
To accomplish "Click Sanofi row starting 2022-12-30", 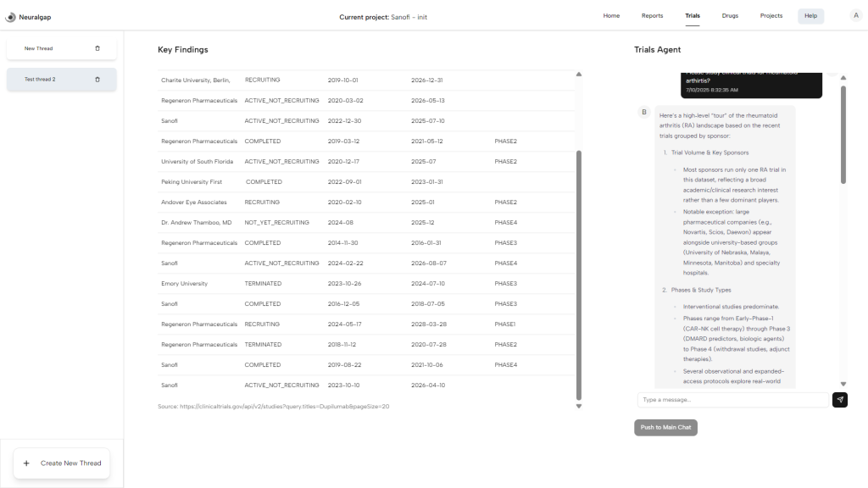I will (366, 120).
